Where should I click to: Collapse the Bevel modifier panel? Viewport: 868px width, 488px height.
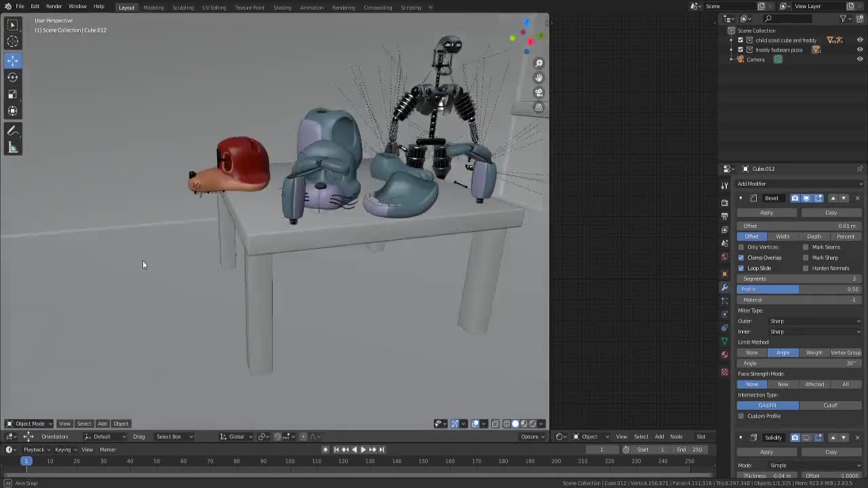point(741,199)
